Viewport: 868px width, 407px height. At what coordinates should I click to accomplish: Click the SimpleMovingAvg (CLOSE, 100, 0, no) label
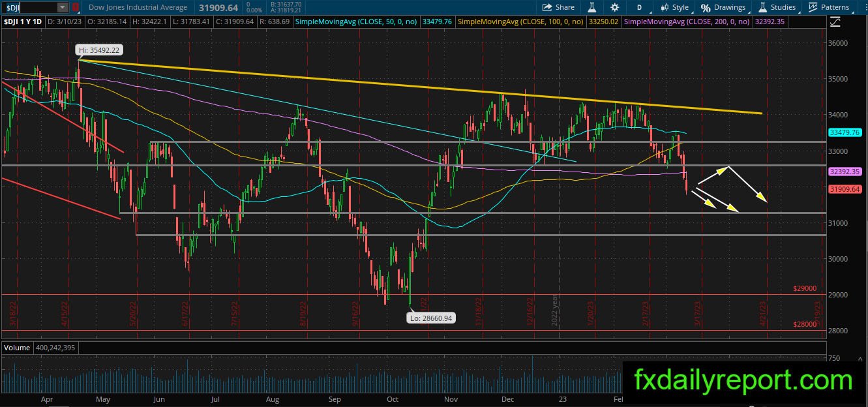click(521, 22)
